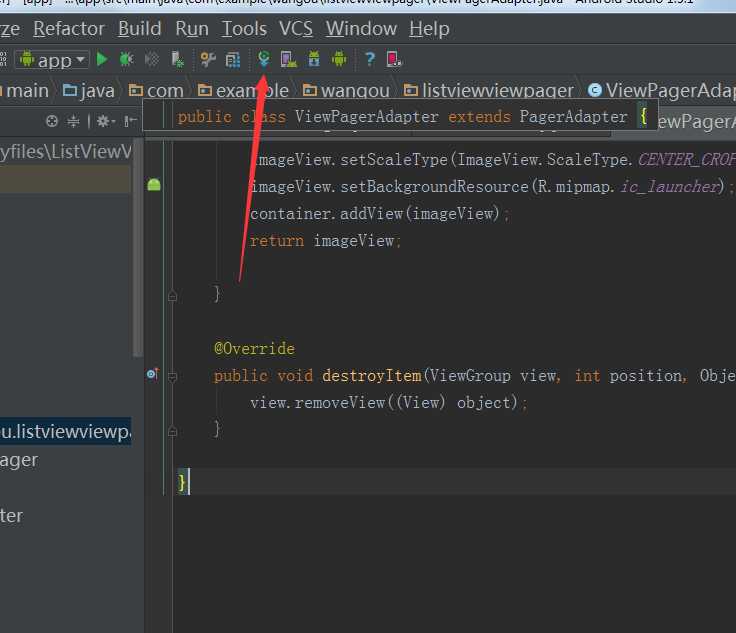This screenshot has width=736, height=633.
Task: Open project panel gear settings menu
Action: click(105, 122)
